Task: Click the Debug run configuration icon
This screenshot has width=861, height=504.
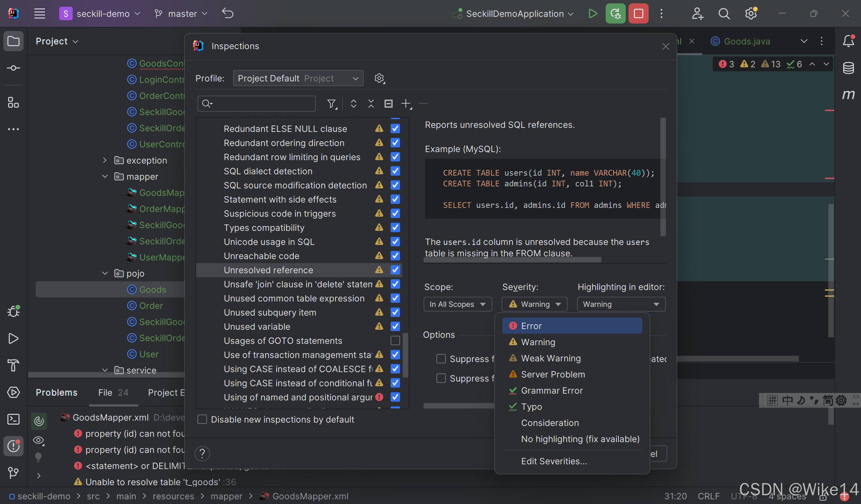Action: (615, 14)
